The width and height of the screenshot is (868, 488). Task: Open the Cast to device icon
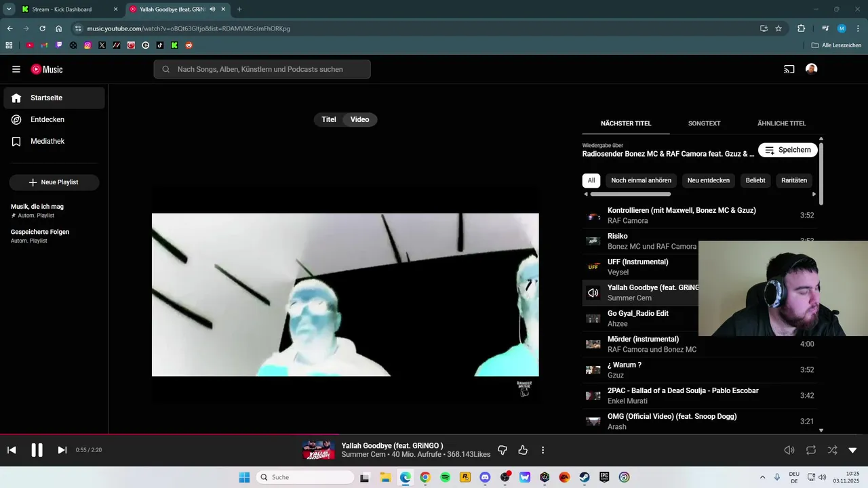pos(789,69)
